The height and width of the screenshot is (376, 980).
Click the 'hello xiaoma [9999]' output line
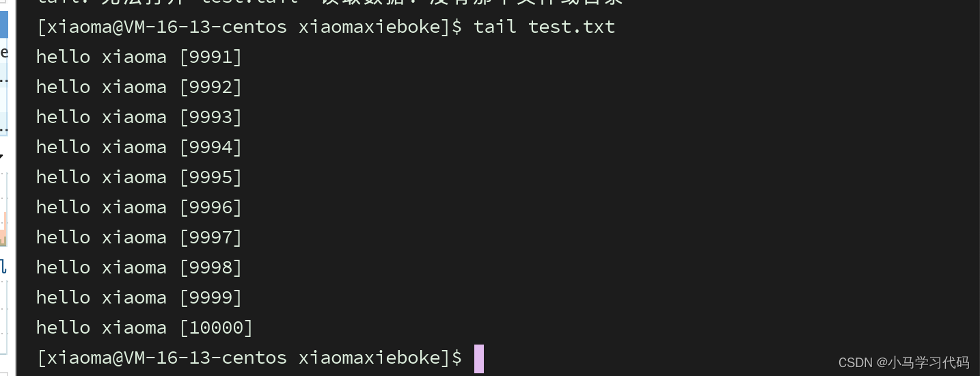139,298
